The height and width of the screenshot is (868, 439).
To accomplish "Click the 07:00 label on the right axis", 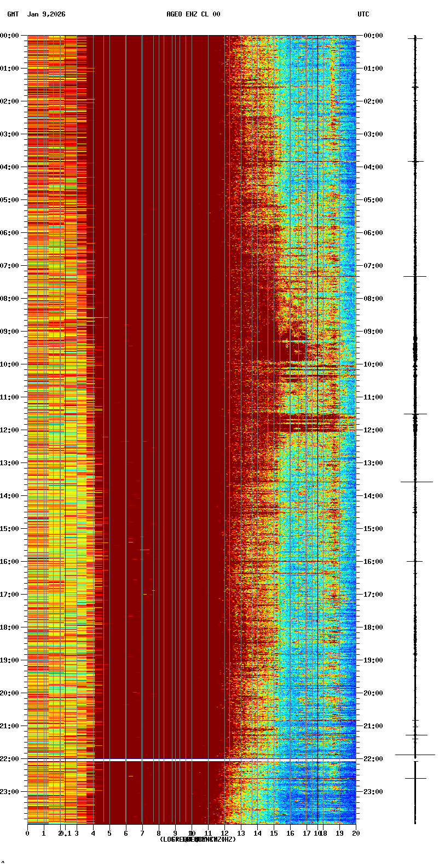I will tap(373, 266).
